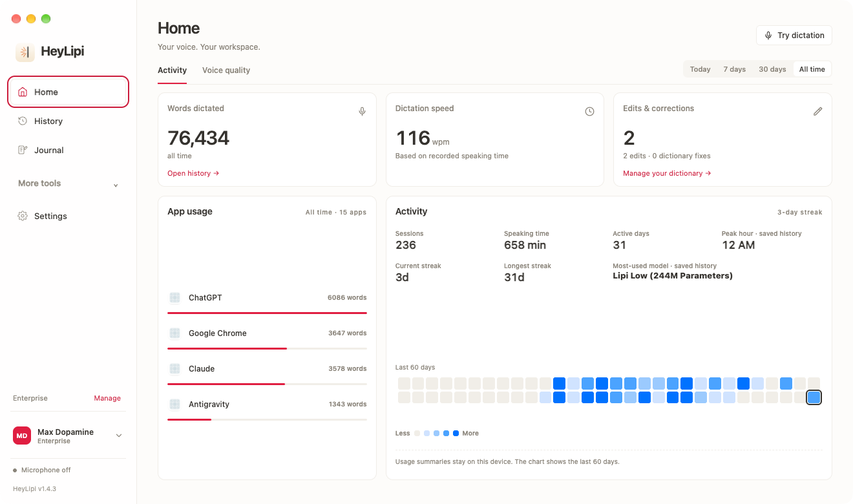Switch to the Voice quality tab
Viewport: 853px width, 504px height.
point(226,70)
